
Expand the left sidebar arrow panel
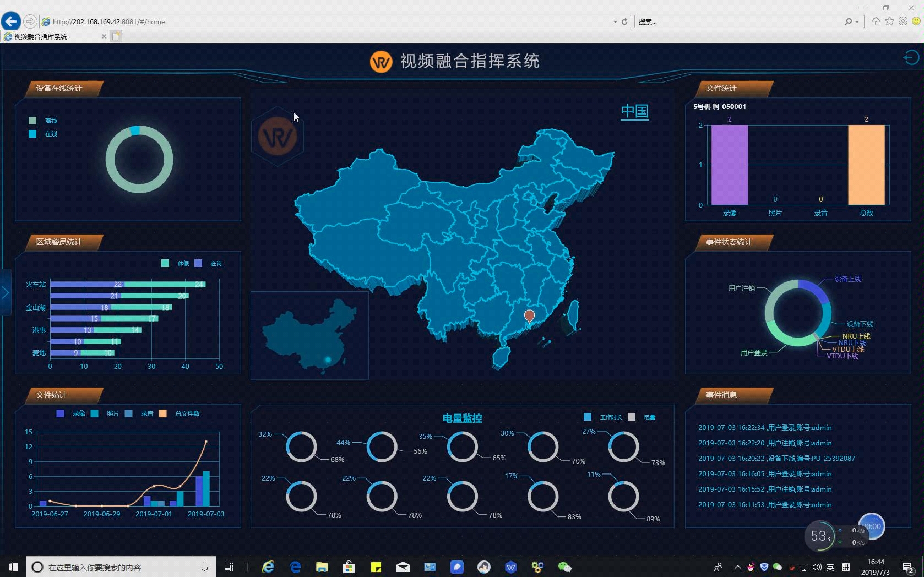pos(6,293)
